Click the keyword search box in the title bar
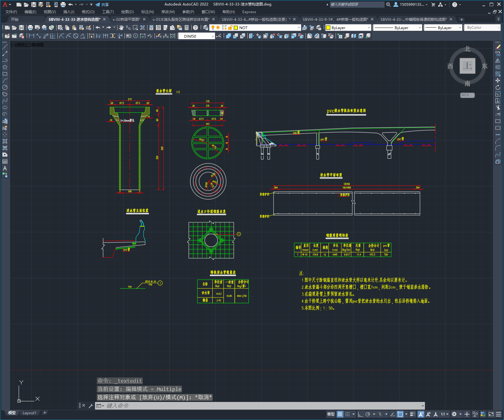The width and height of the screenshot is (504, 420). click(x=357, y=5)
